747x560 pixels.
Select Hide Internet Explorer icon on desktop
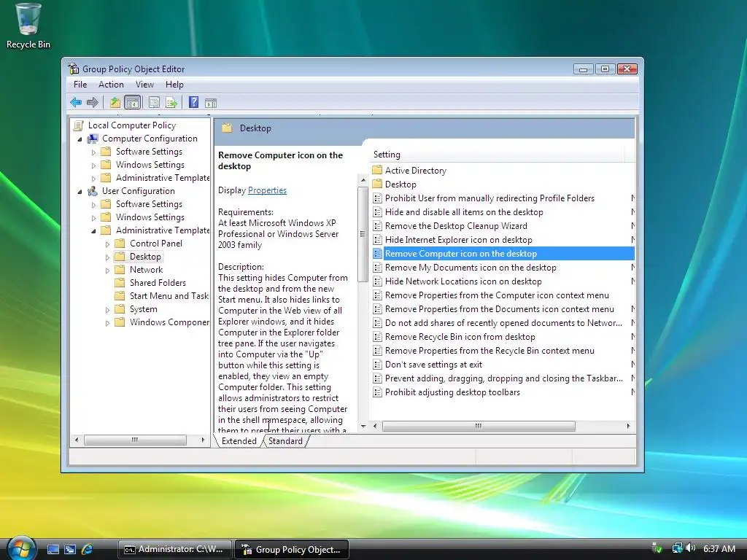458,240
